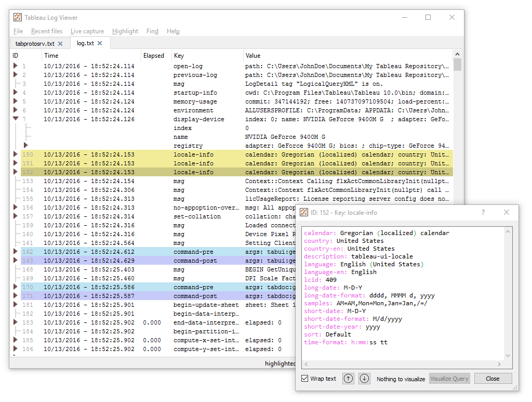
Task: Go to next entry with down arrow
Action: 364,379
